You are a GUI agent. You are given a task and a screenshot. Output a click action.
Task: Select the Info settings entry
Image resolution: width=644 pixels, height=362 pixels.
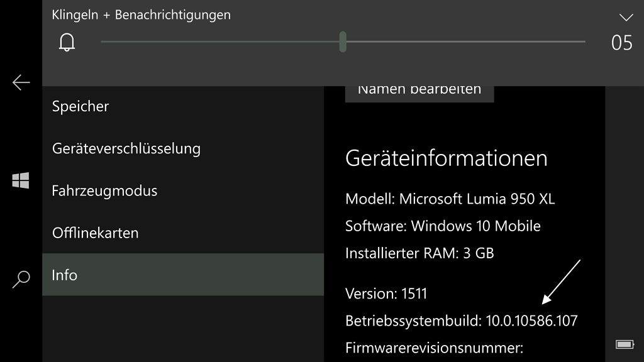coord(183,275)
